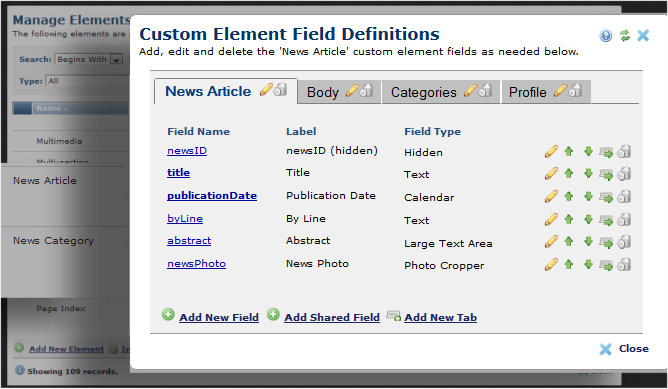The image size is (668, 389).
Task: Move newsPhoto field to another tab
Action: 606,265
